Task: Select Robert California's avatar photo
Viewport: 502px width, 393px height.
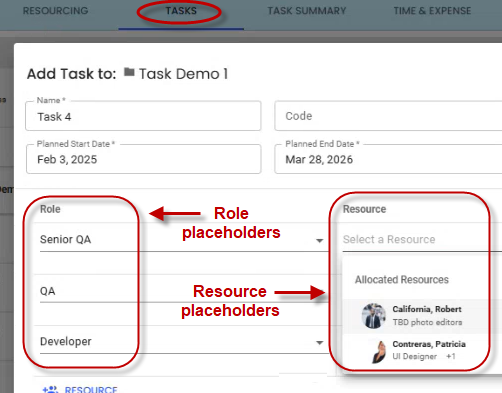Action: (x=374, y=316)
